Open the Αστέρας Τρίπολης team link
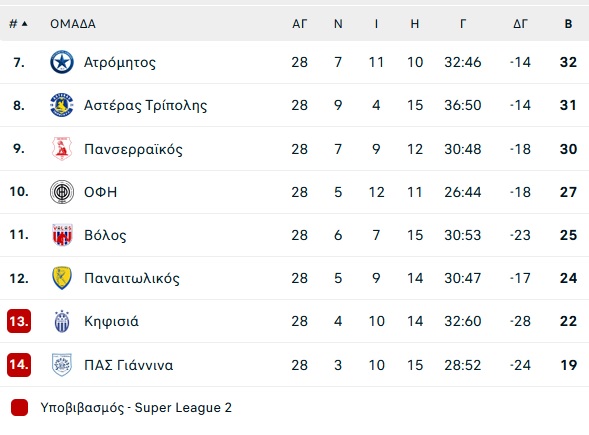This screenshot has width=589, height=435. point(145,105)
